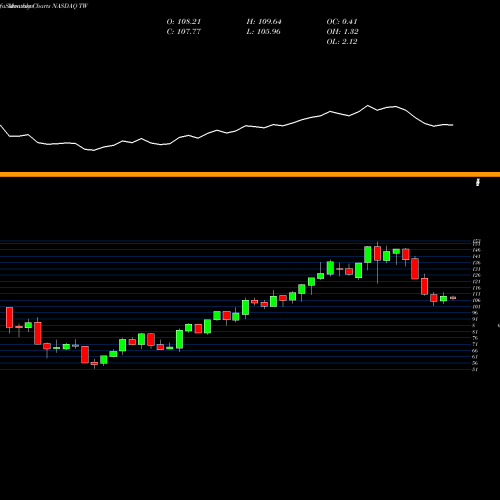The width and height of the screenshot is (500, 500).
Task: Click the 66 price axis label
Action: coord(476,351)
